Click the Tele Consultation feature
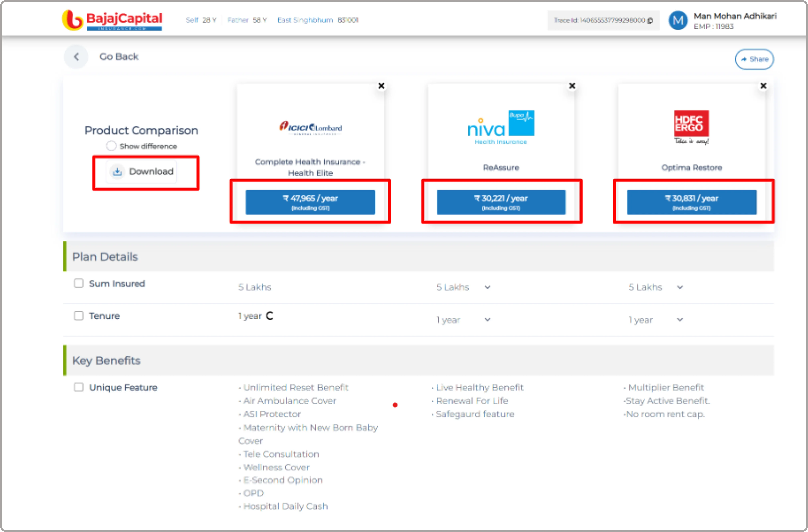808x532 pixels. (x=281, y=454)
